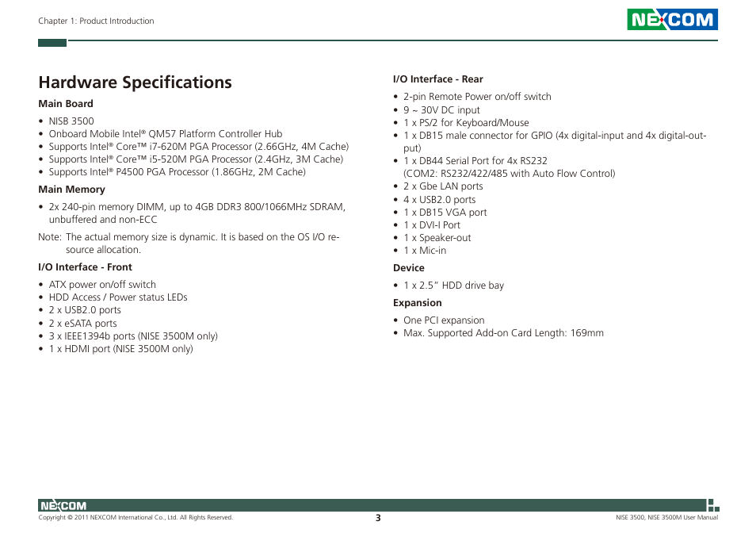Image resolution: width=756 pixels, height=533 pixels.
Task: Click the "2 x USB2.0 ports" item
Action: [x=85, y=310]
